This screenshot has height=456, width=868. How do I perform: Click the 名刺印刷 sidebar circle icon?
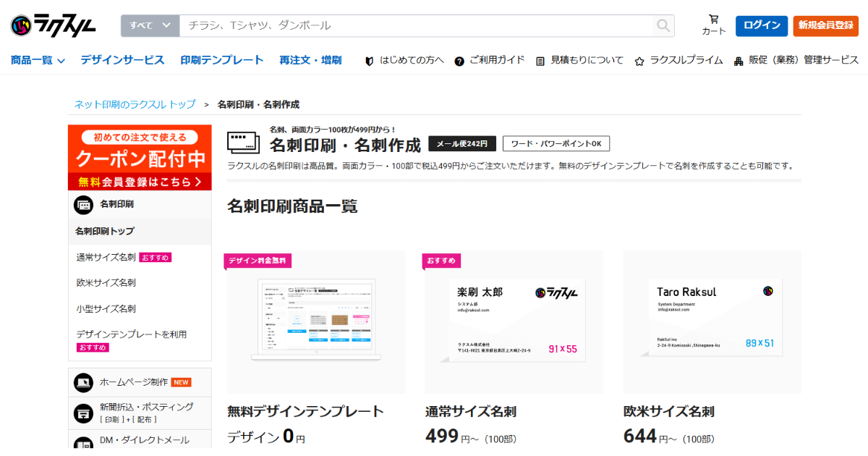tap(84, 205)
